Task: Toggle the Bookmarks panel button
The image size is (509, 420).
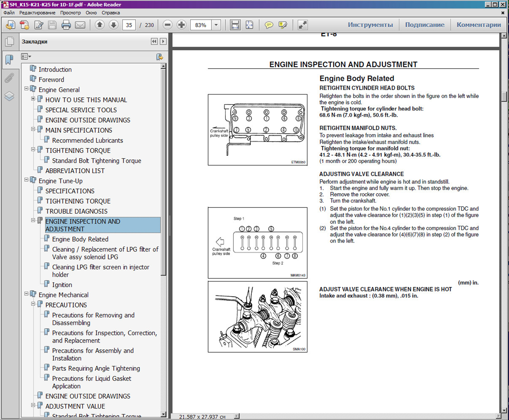Action: tap(9, 60)
